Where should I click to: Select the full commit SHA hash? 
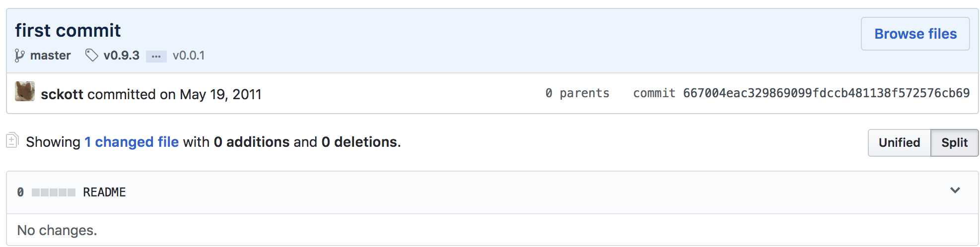pyautogui.click(x=826, y=93)
